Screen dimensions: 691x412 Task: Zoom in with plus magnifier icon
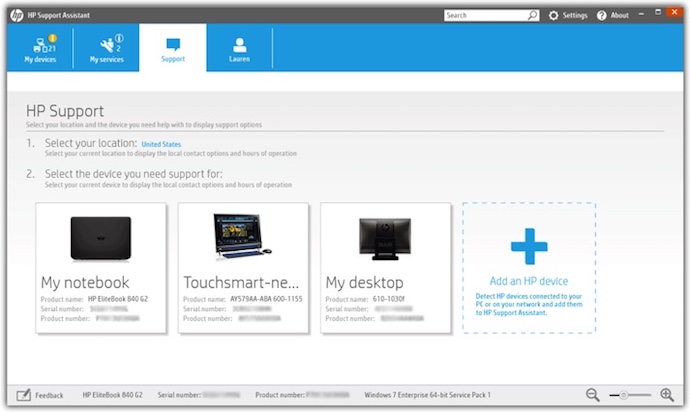tap(667, 395)
